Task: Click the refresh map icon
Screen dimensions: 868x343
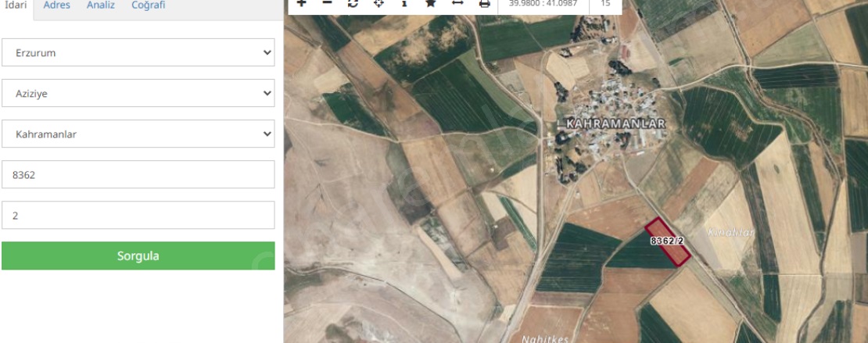Action: pos(353,4)
